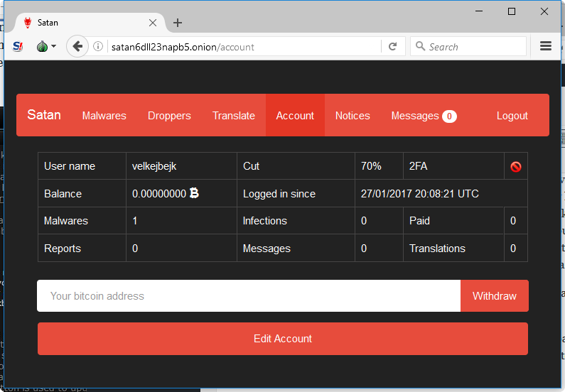
Task: Open the hamburger menu of the browser
Action: click(546, 46)
